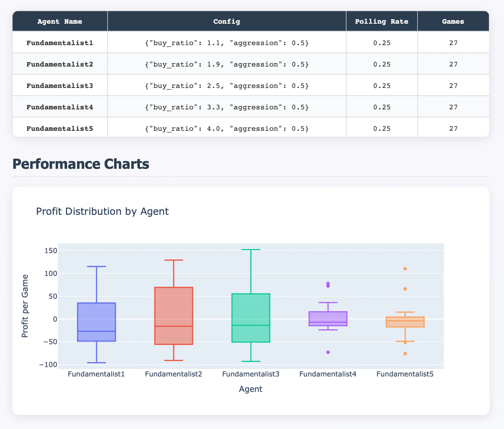This screenshot has width=504, height=429.
Task: Select the Polling Rate column header
Action: pos(382,21)
